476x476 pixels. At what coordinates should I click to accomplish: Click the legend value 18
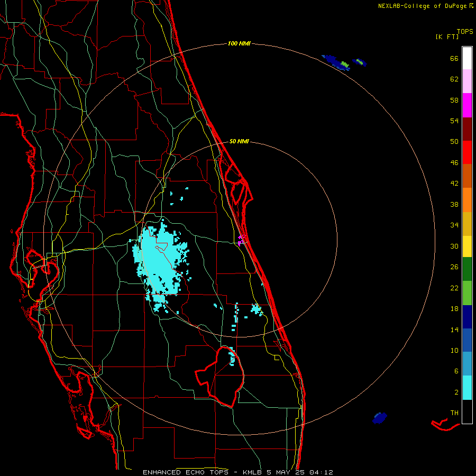tap(454, 309)
